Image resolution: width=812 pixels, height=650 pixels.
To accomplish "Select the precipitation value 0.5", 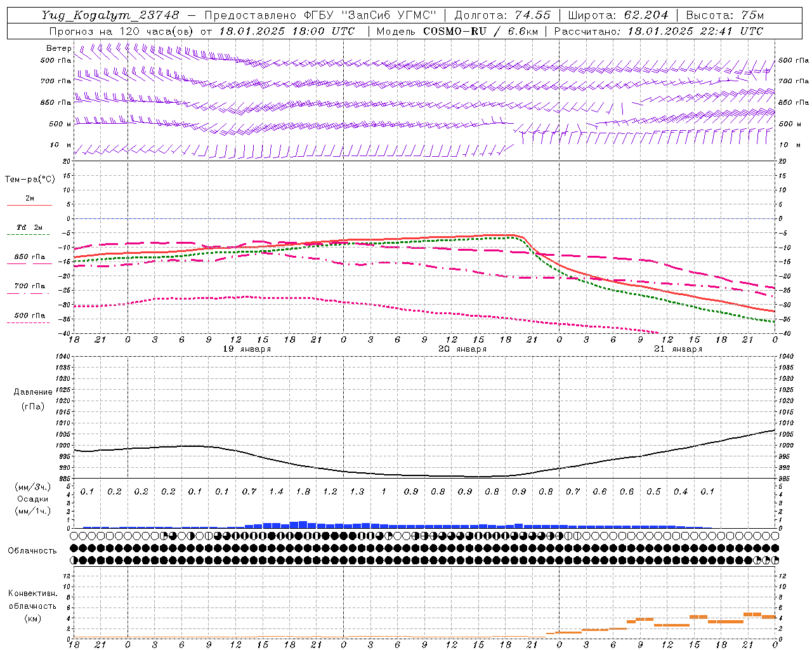I will [653, 491].
